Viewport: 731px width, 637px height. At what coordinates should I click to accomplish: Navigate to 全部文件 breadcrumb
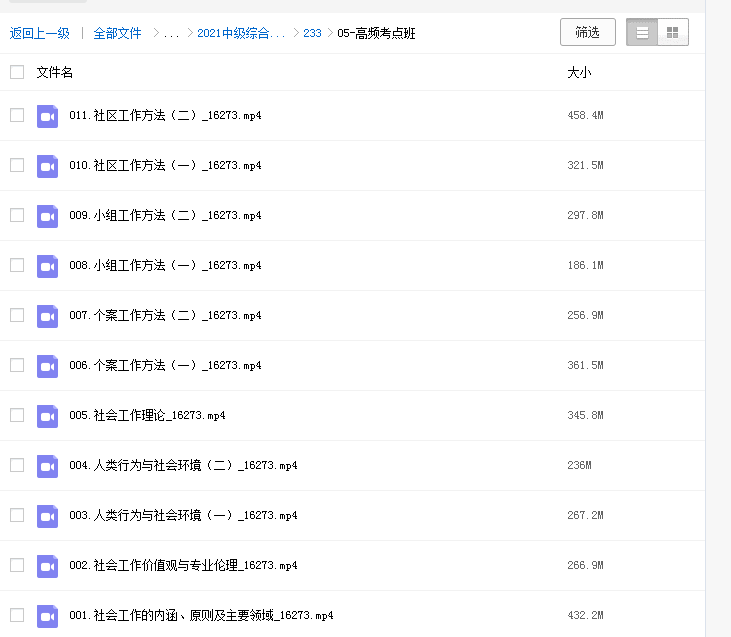click(117, 33)
